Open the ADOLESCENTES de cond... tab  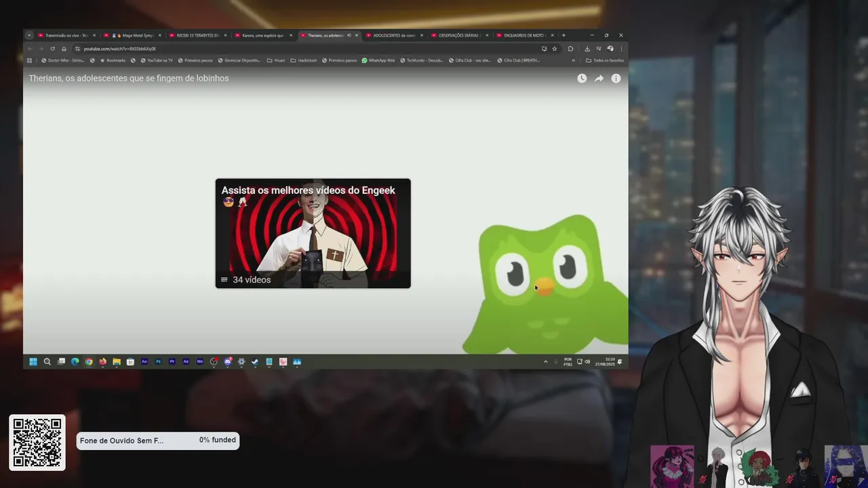click(394, 35)
